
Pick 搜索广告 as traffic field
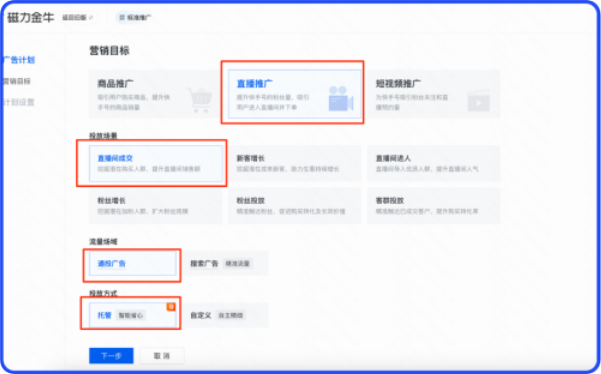225,264
